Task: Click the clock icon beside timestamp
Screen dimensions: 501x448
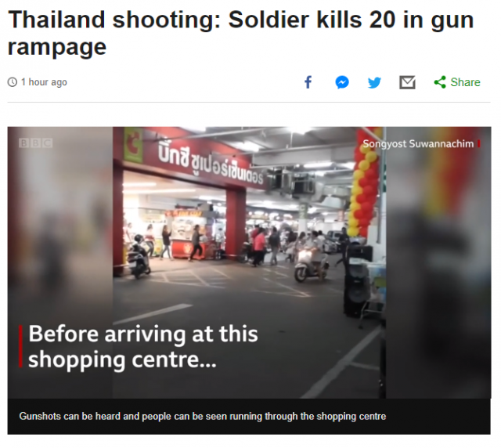Action: [13, 82]
